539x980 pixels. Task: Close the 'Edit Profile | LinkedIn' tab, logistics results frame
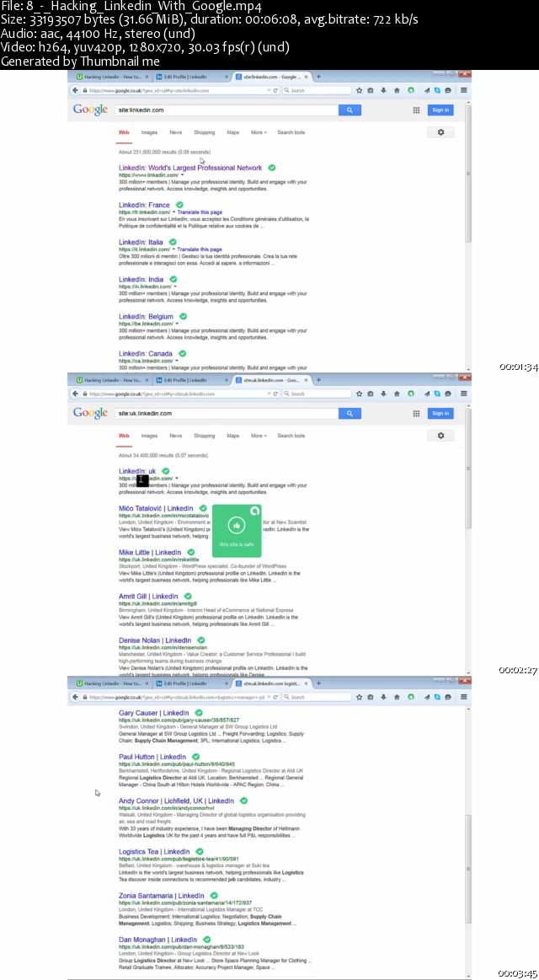[227, 683]
